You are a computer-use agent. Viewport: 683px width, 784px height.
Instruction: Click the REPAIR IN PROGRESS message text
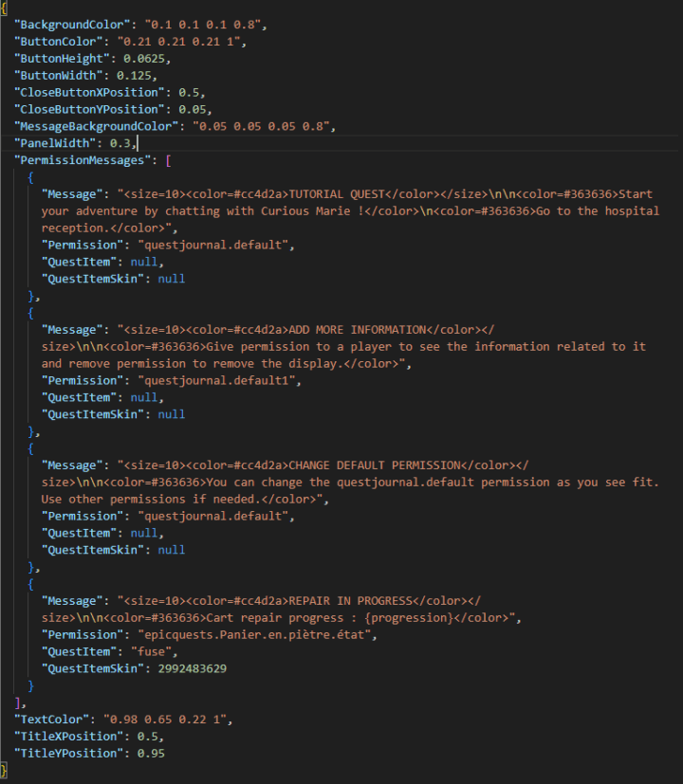(351, 601)
